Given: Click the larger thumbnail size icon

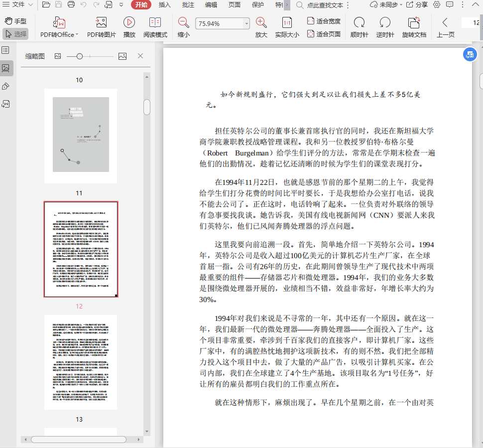Looking at the screenshot, I should coord(122,56).
